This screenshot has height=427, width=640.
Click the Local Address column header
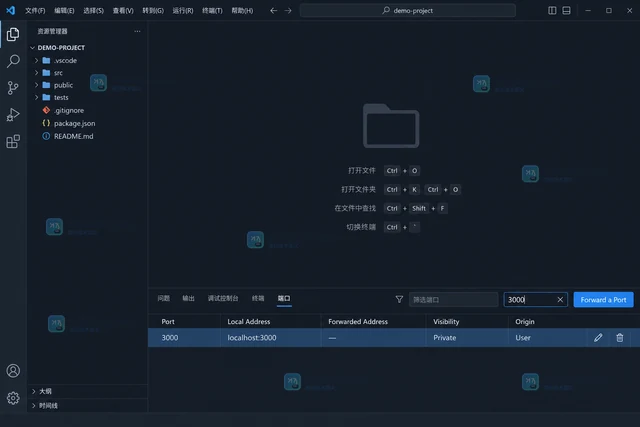[249, 322]
